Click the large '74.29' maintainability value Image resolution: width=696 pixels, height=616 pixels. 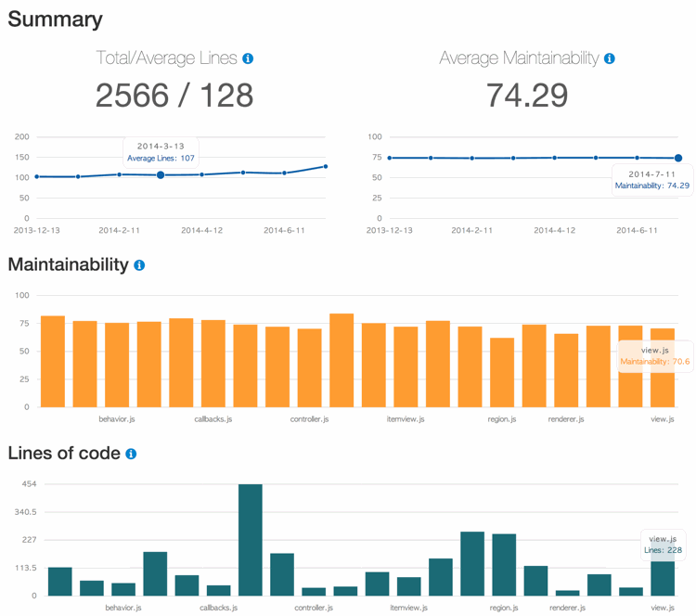pos(527,96)
